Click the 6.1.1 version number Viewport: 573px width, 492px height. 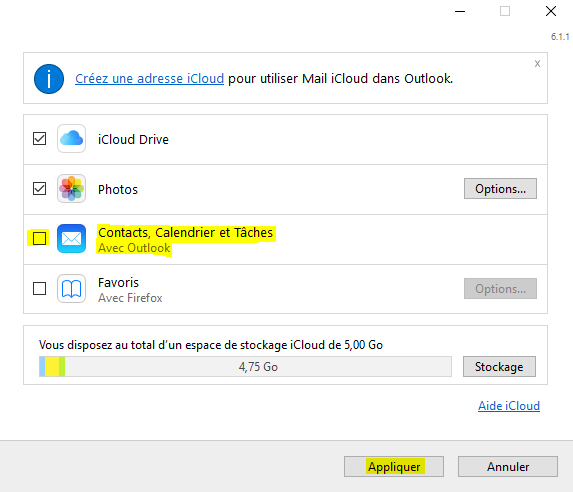560,37
